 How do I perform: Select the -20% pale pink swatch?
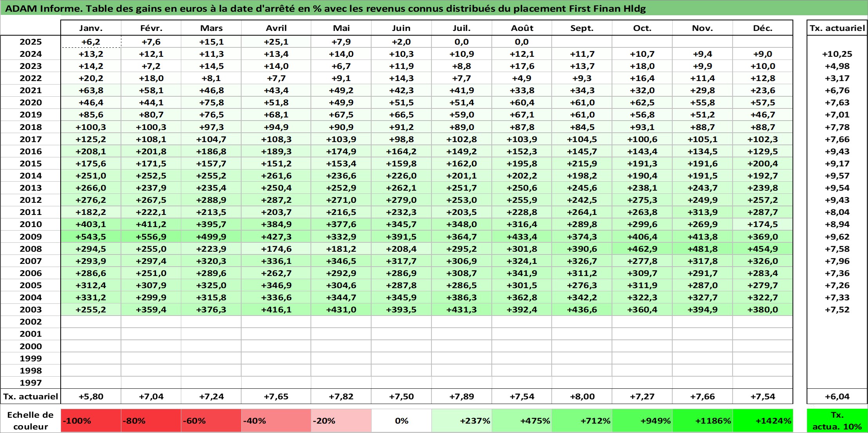[x=341, y=421]
